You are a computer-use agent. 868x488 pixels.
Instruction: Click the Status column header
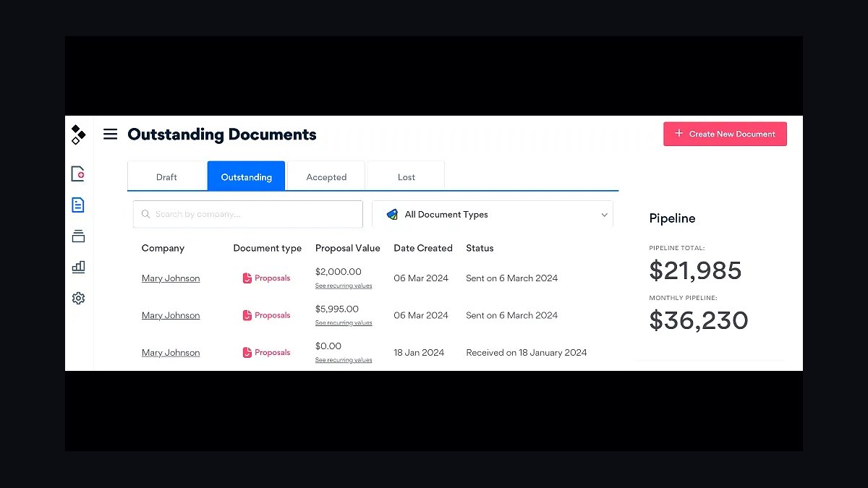[x=480, y=248]
